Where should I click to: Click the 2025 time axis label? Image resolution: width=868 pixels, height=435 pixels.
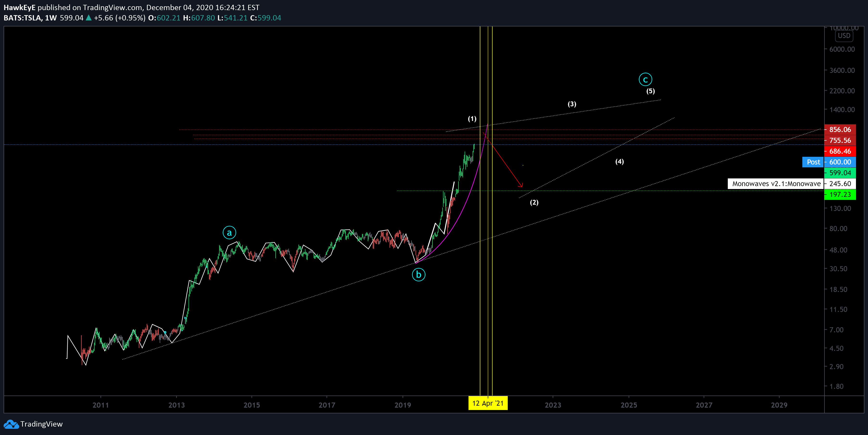tap(629, 405)
